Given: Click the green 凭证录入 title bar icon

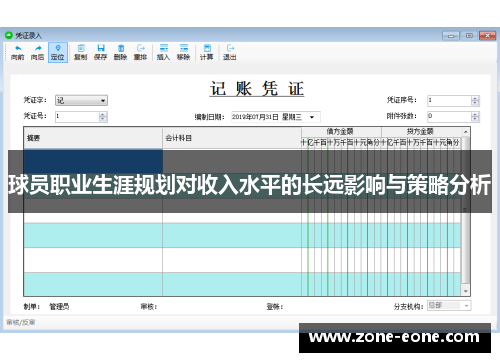Looking at the screenshot, I should coord(9,35).
